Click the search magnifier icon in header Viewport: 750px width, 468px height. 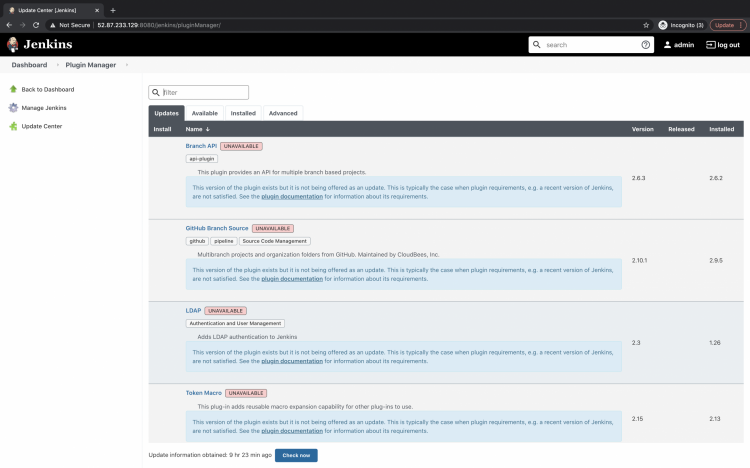(537, 45)
